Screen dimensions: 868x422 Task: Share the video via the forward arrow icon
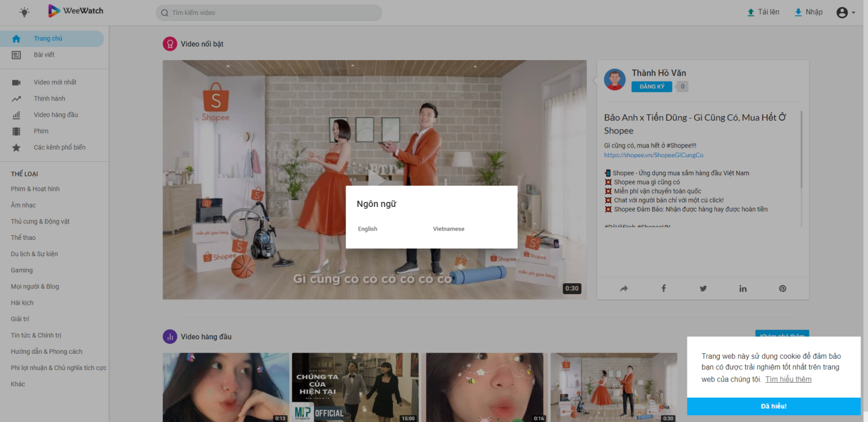[x=623, y=288]
